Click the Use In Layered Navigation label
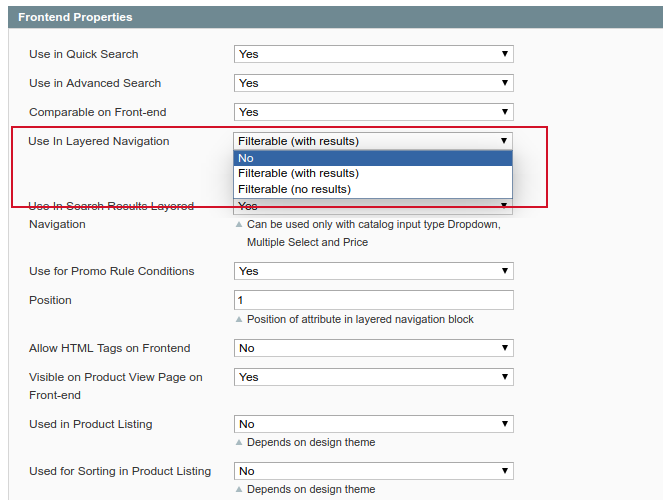Image resolution: width=670 pixels, height=500 pixels. (x=99, y=141)
